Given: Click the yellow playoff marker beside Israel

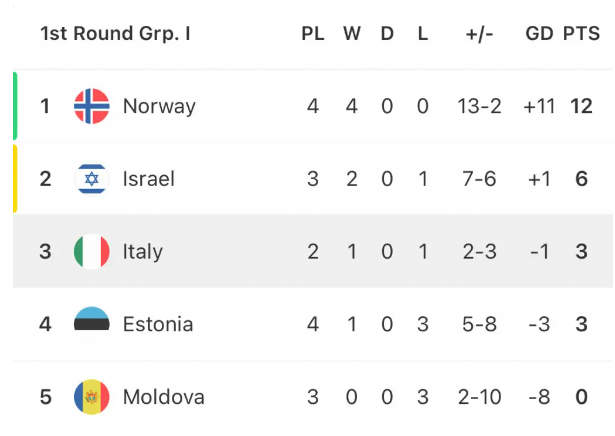Looking at the screenshot, I should pos(15,179).
